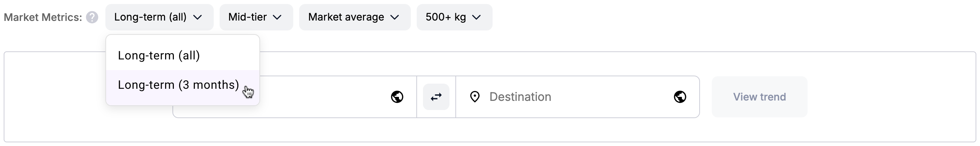
Task: Click the globe icon in Destination field
Action: tap(680, 97)
